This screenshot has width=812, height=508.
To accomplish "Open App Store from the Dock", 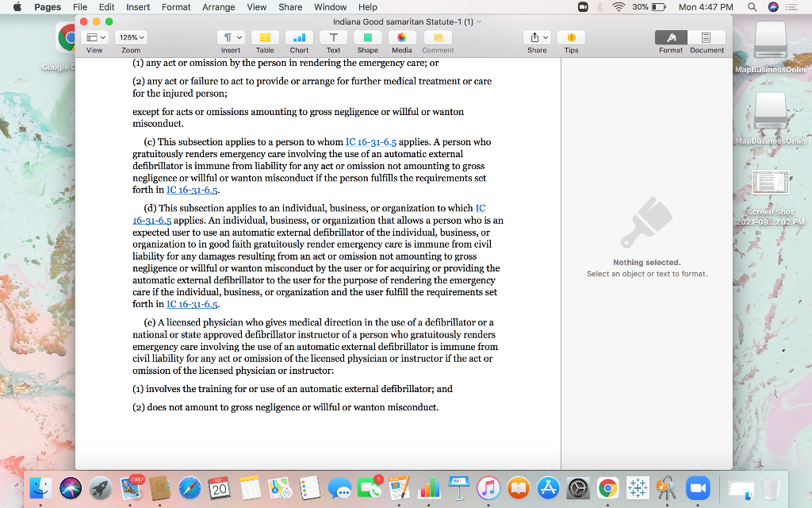I will pos(548,488).
